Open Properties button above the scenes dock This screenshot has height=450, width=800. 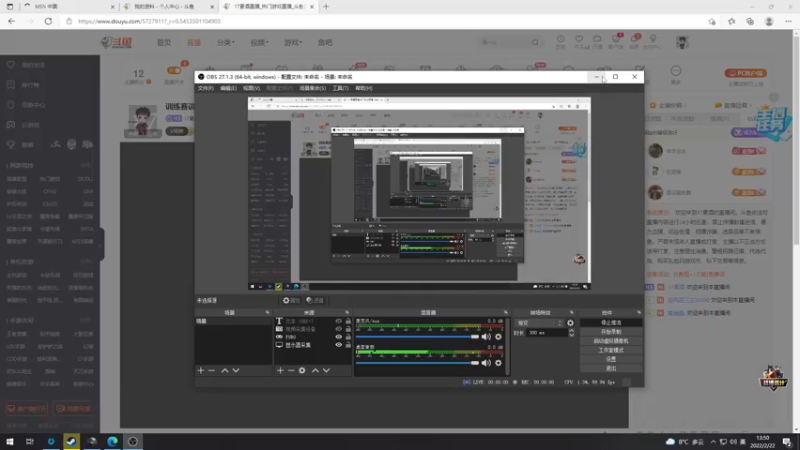[x=291, y=301]
